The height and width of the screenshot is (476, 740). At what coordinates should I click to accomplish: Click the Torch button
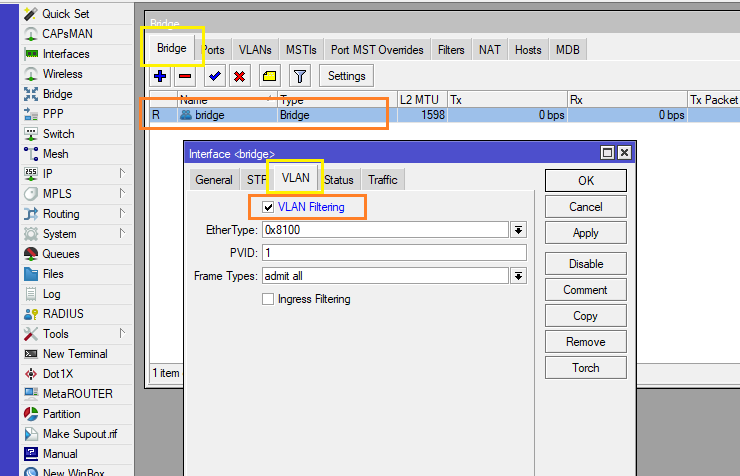pos(585,368)
